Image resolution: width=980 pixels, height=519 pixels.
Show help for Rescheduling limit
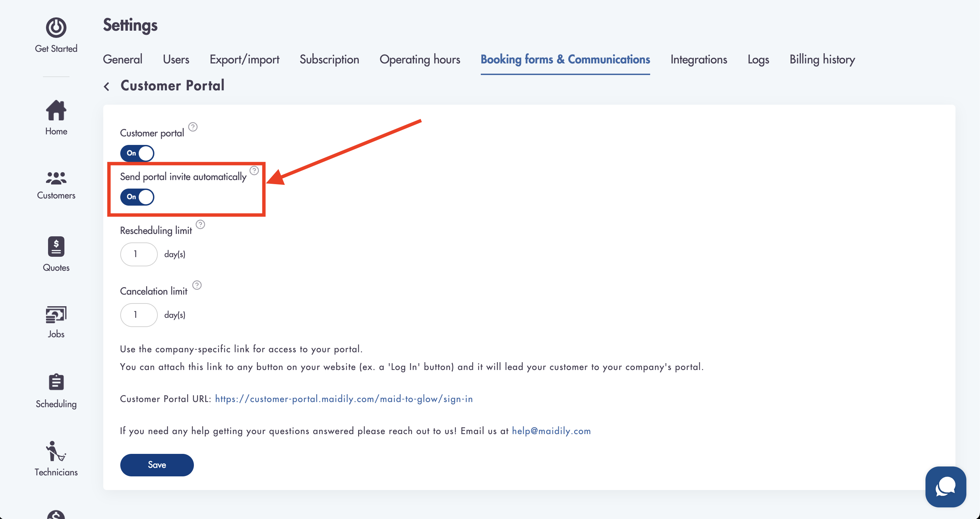[x=200, y=224]
